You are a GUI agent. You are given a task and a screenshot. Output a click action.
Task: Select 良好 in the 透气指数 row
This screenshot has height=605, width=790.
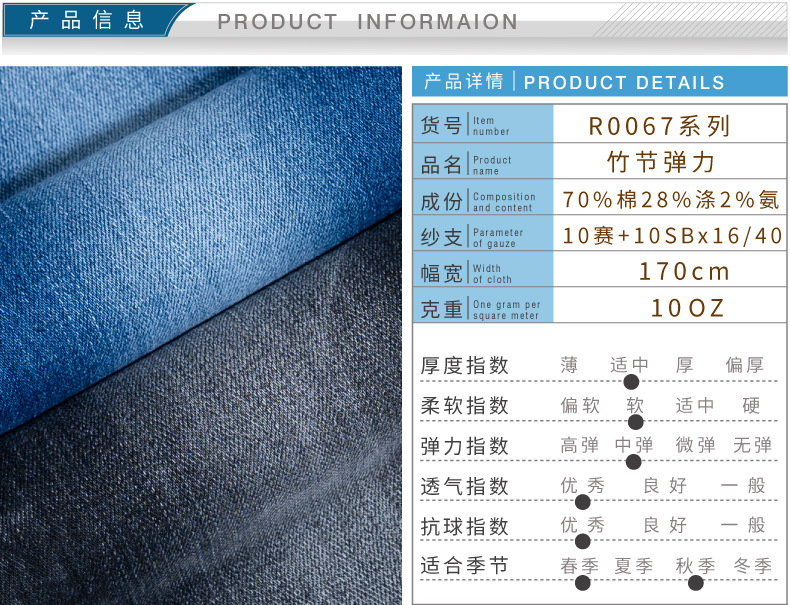666,486
